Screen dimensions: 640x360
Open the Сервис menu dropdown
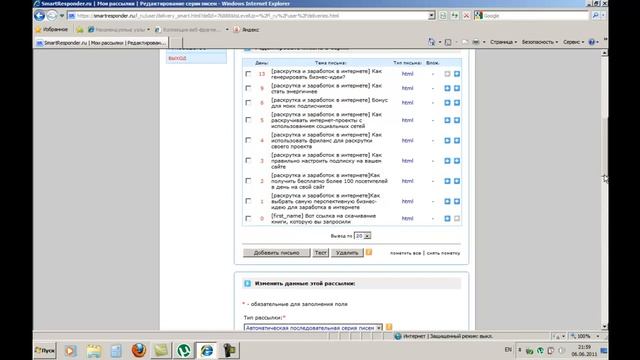tap(573, 42)
